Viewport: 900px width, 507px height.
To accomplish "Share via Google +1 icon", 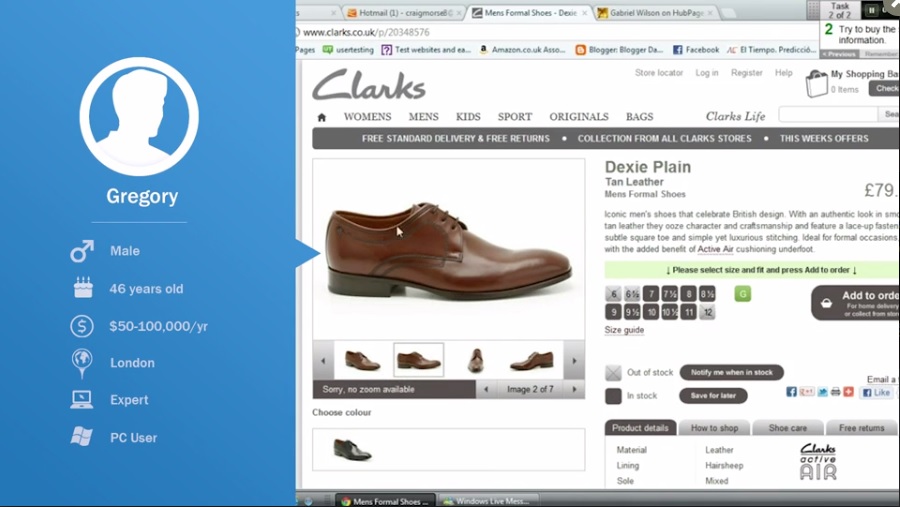I will coord(806,392).
